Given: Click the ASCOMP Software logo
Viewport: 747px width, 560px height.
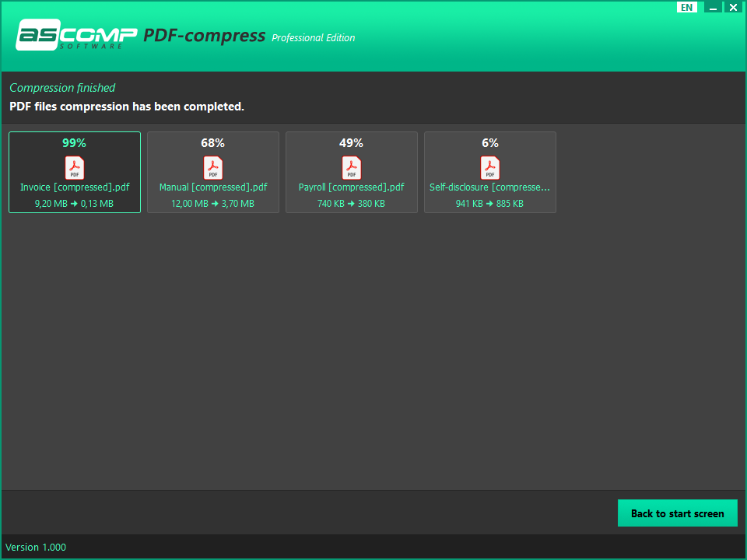Looking at the screenshot, I should pyautogui.click(x=76, y=35).
